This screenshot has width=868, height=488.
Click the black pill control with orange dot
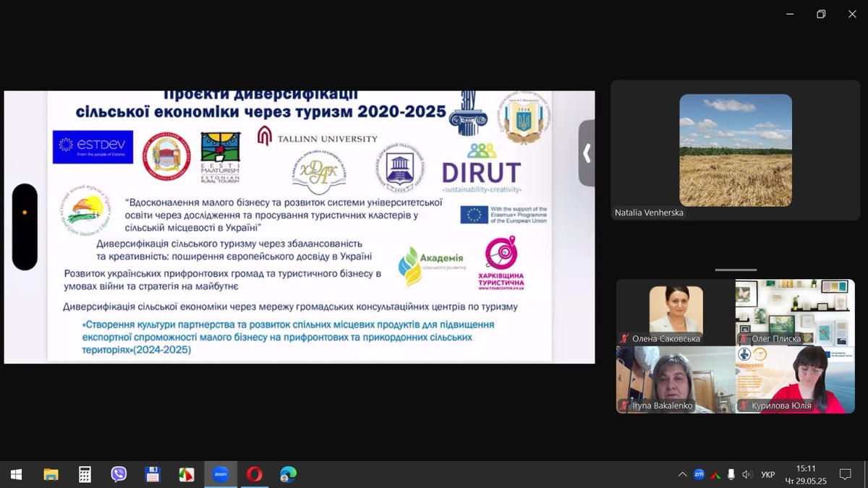pyautogui.click(x=25, y=227)
